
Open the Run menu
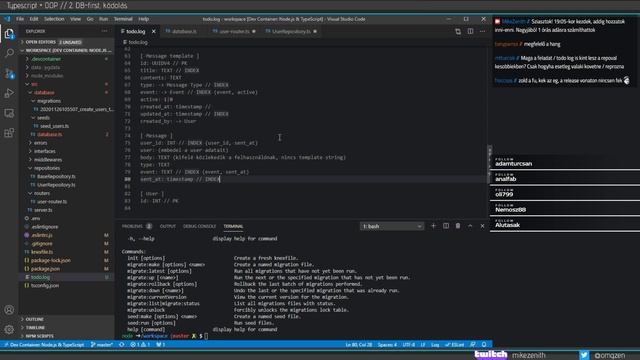(x=103, y=19)
